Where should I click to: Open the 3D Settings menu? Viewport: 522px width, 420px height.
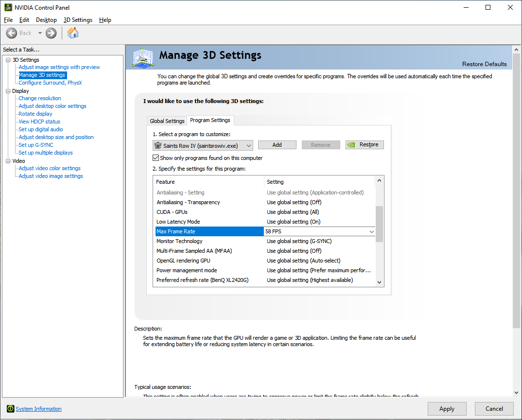78,20
